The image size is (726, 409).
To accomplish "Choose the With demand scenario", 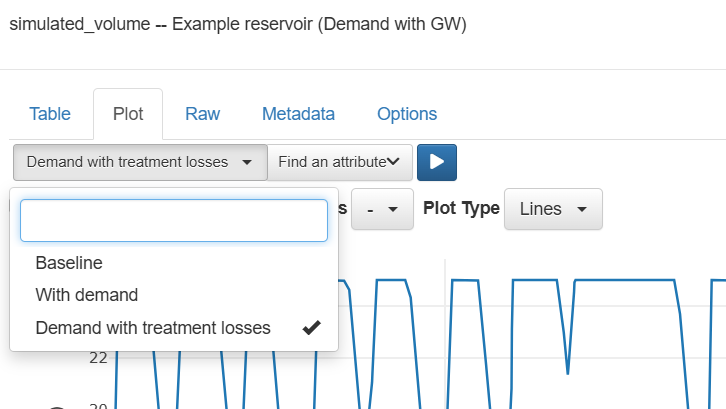I will (x=86, y=295).
